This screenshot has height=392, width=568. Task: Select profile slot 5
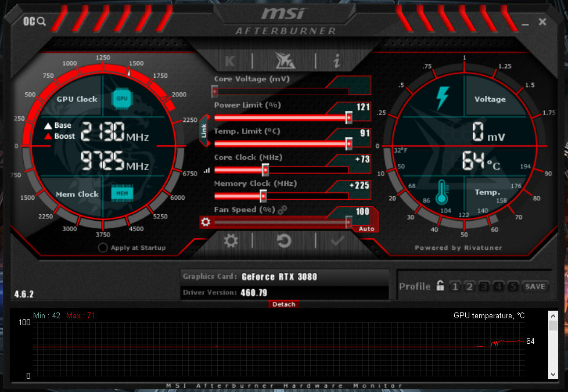(x=513, y=286)
